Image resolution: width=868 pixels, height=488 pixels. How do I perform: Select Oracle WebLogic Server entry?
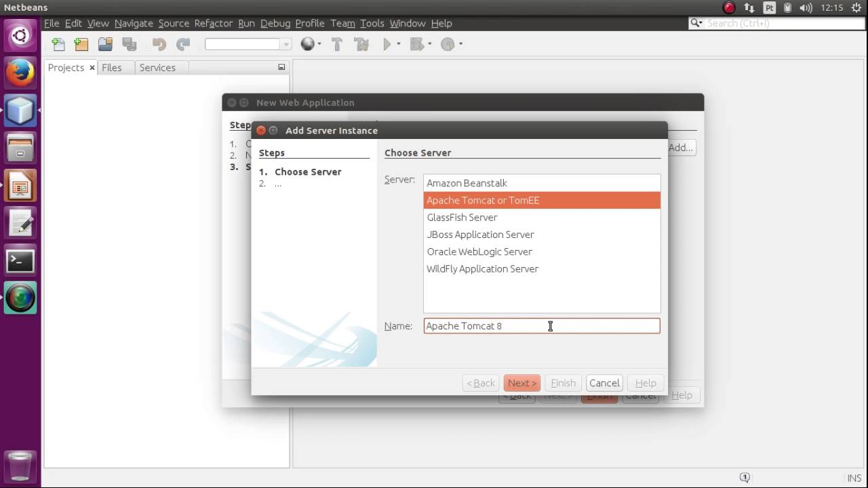tap(542, 251)
